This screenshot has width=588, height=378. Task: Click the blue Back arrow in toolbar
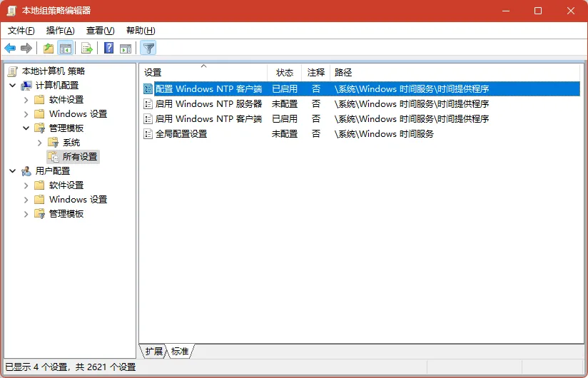(x=10, y=48)
